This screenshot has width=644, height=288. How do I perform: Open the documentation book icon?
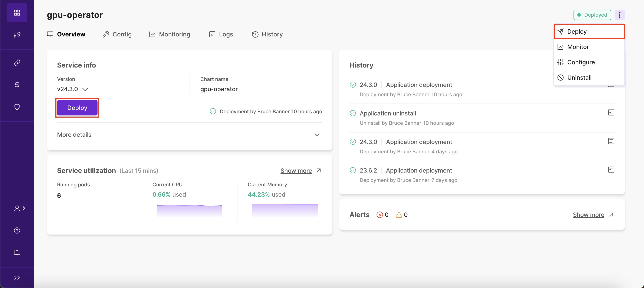click(17, 252)
